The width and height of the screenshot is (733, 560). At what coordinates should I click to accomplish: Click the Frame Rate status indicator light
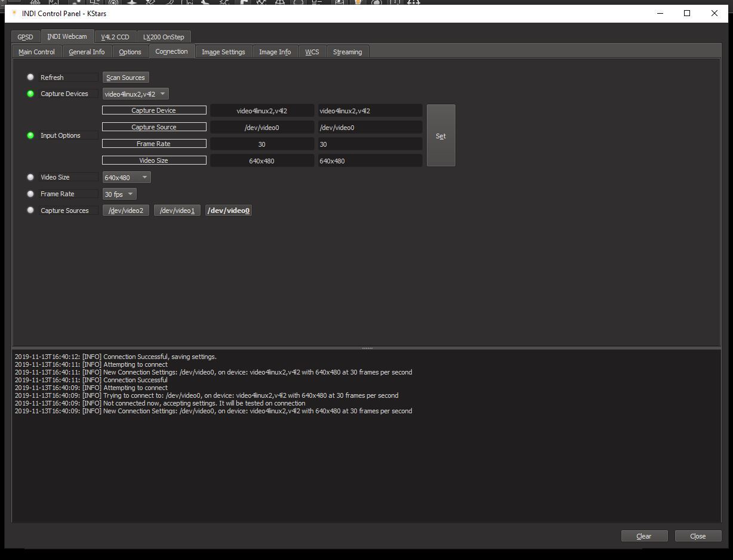(30, 194)
